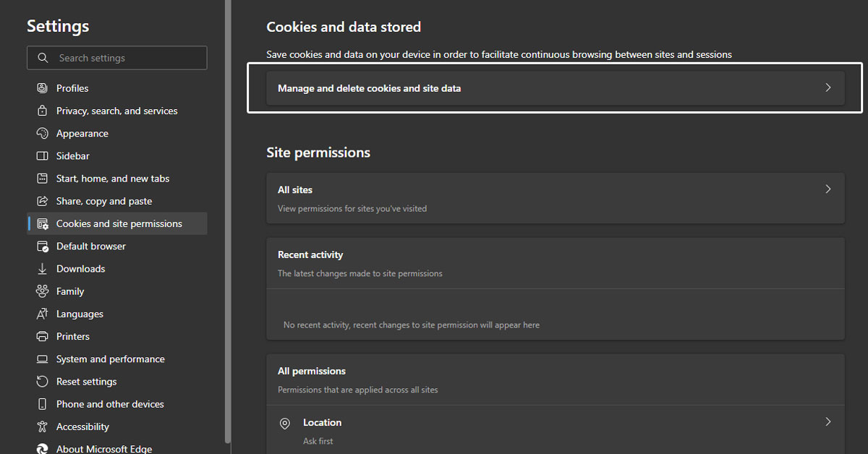868x454 pixels.
Task: Click the Cookies and data stored heading
Action: click(x=344, y=27)
